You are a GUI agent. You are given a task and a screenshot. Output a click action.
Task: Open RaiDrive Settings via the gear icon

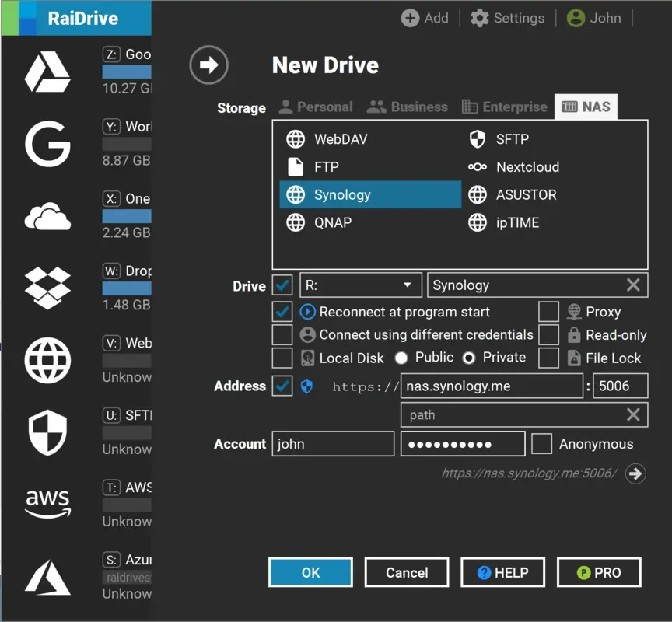(x=507, y=19)
